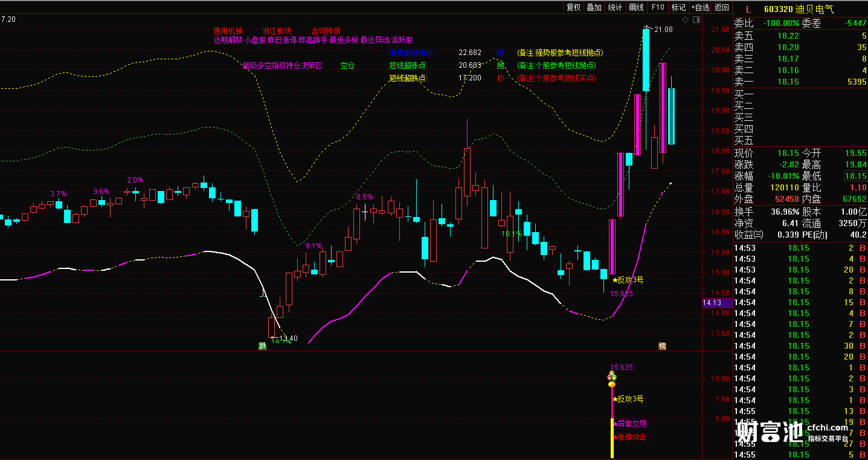Click the 浙江板块 region link
The image size is (868, 460).
coord(277,31)
